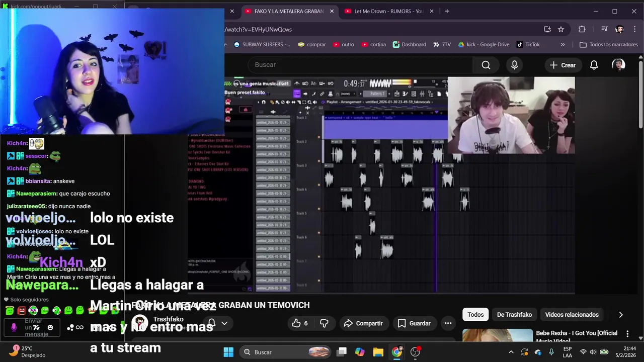Open the Dashboard bookmark
Image resolution: width=644 pixels, height=362 pixels.
point(409,44)
